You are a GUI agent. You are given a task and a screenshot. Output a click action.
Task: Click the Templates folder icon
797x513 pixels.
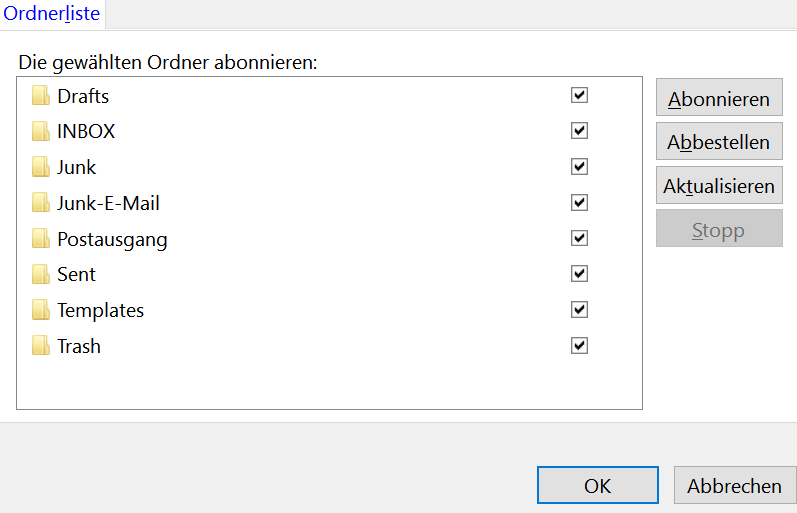(40, 310)
